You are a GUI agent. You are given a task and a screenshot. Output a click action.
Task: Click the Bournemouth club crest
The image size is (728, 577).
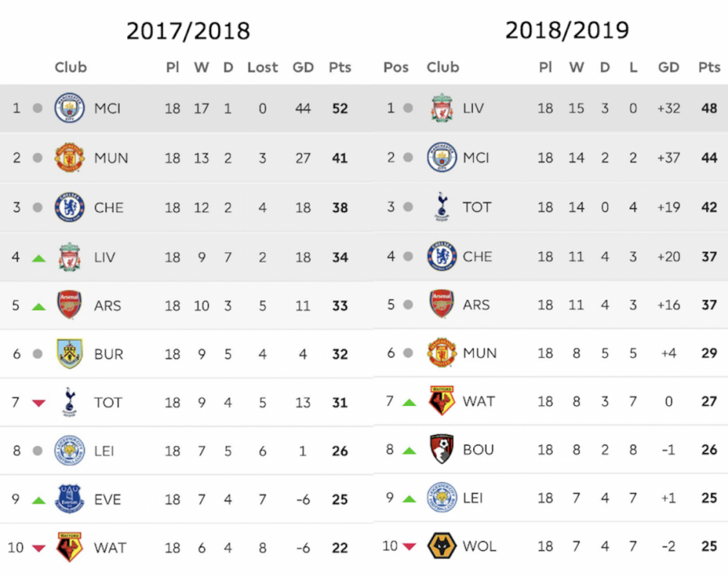(442, 450)
